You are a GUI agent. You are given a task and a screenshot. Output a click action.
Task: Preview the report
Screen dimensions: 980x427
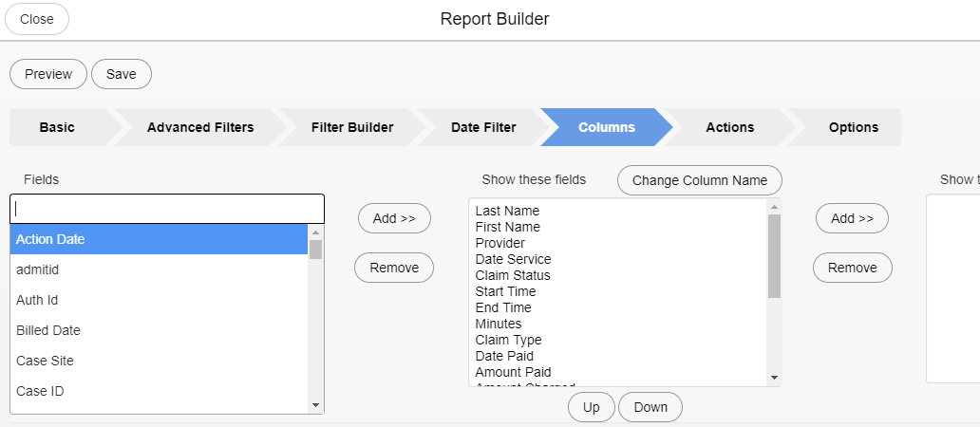[x=48, y=74]
